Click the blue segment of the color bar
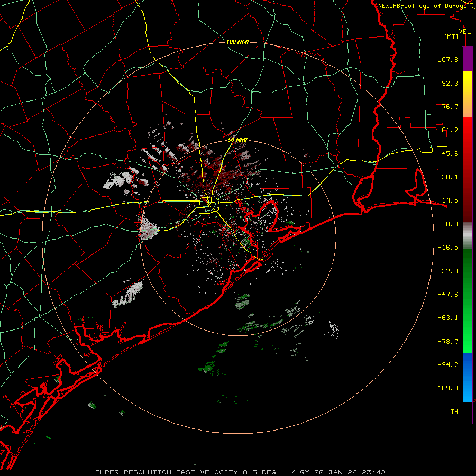476x476 pixels. 467,377
